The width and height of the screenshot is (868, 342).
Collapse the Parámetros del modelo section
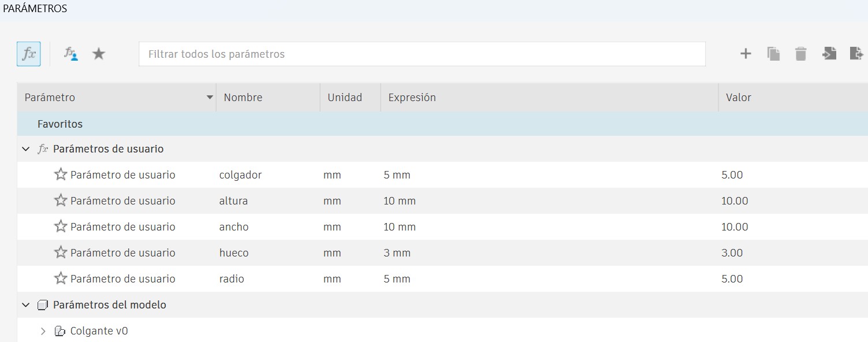point(25,305)
